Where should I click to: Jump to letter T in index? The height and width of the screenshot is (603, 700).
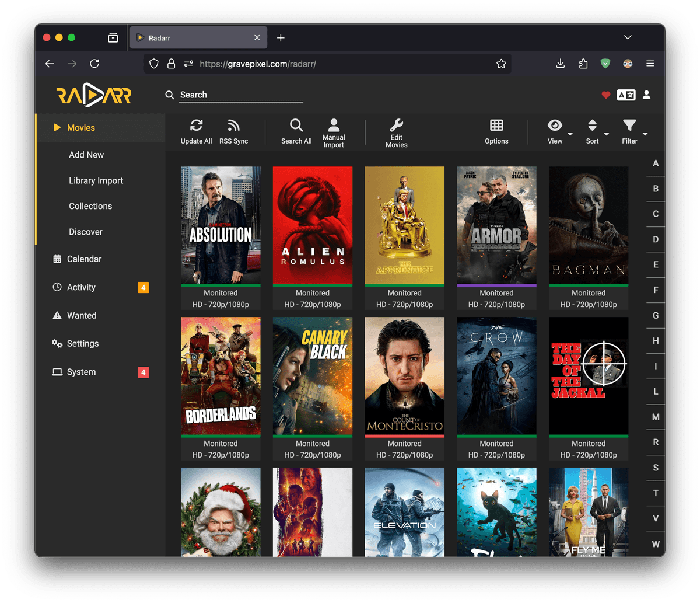(656, 493)
